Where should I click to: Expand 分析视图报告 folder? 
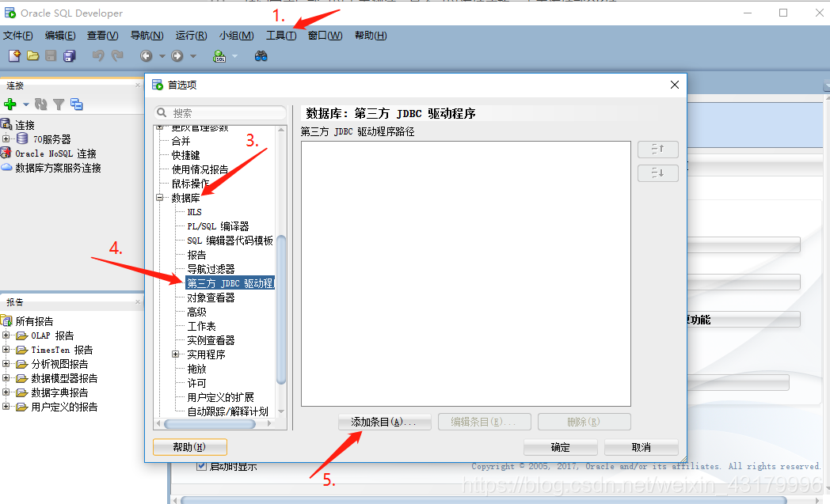(x=6, y=364)
